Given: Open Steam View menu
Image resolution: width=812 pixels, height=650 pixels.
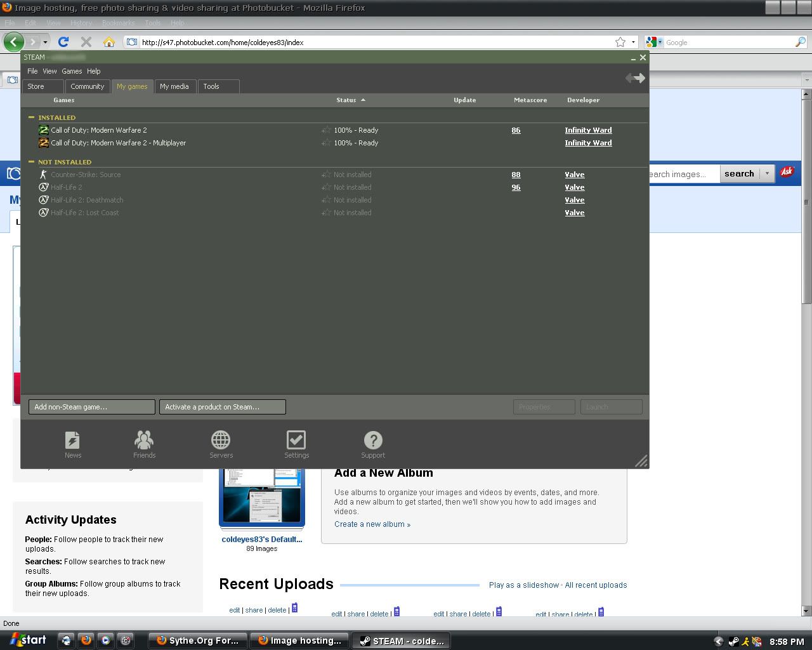Looking at the screenshot, I should [49, 71].
